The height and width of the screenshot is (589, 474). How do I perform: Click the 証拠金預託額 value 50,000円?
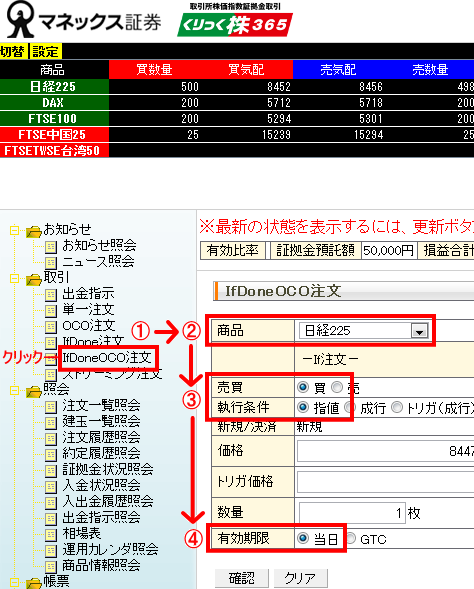(x=389, y=250)
